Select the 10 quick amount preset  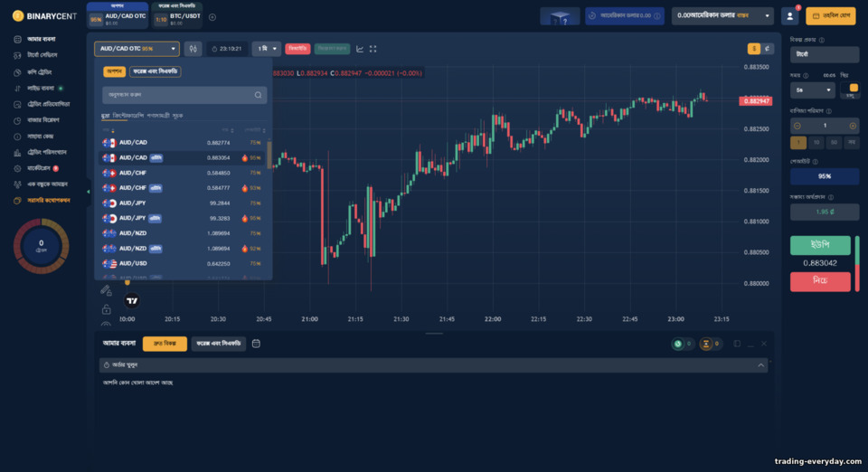tap(816, 143)
